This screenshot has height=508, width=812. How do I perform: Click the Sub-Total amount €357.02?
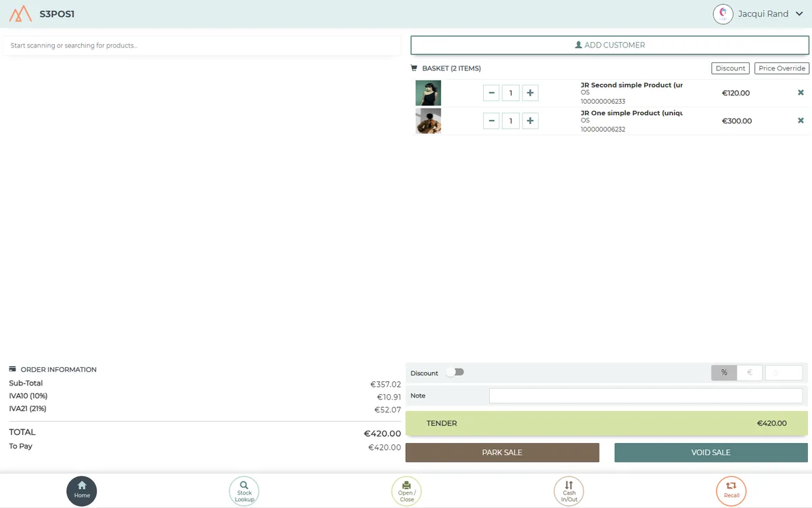pyautogui.click(x=386, y=384)
